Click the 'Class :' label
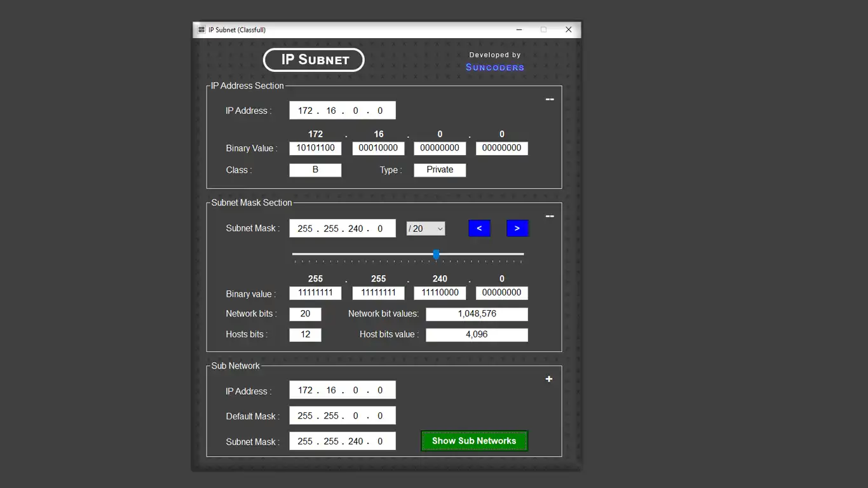 (239, 170)
